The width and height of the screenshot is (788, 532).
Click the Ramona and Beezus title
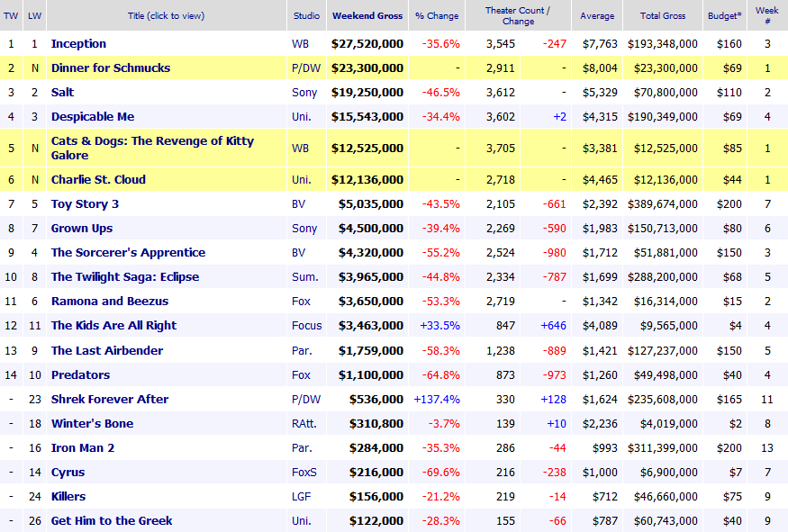click(x=110, y=302)
